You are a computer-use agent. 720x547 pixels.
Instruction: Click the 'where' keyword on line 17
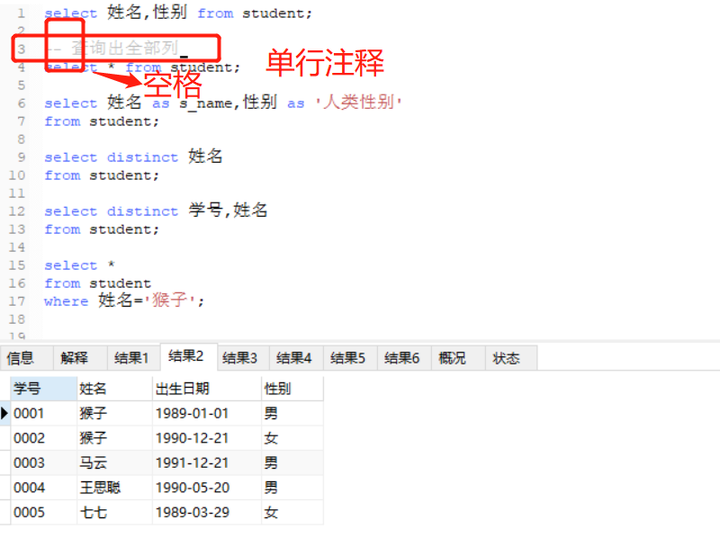(66, 301)
